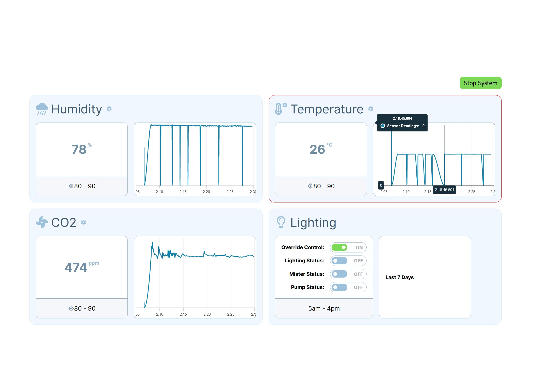Image resolution: width=536 pixels, height=392 pixels.
Task: Open Humidity settings gear icon
Action: 109,109
